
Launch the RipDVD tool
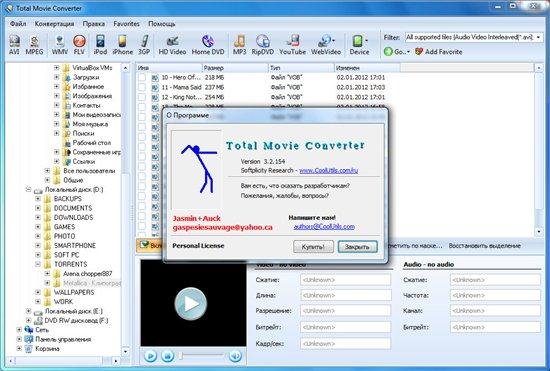[262, 45]
